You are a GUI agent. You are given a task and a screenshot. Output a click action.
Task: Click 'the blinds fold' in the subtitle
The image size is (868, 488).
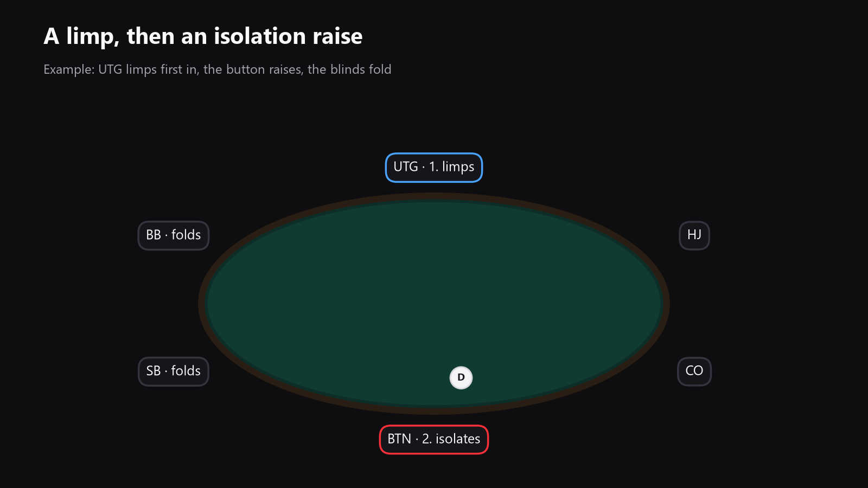coord(349,70)
